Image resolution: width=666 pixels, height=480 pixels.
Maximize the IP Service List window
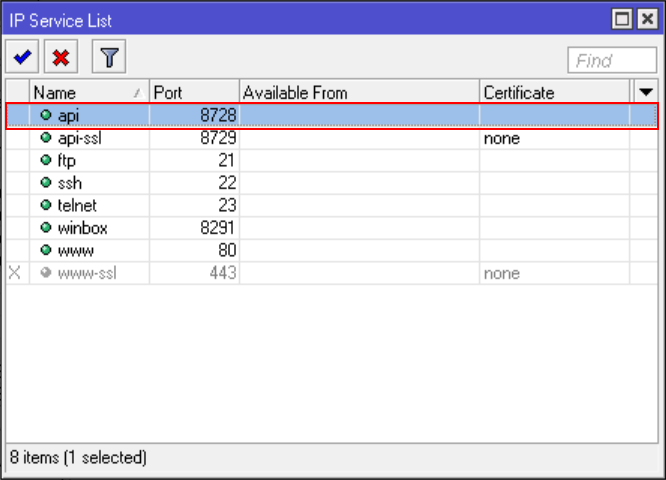point(622,19)
